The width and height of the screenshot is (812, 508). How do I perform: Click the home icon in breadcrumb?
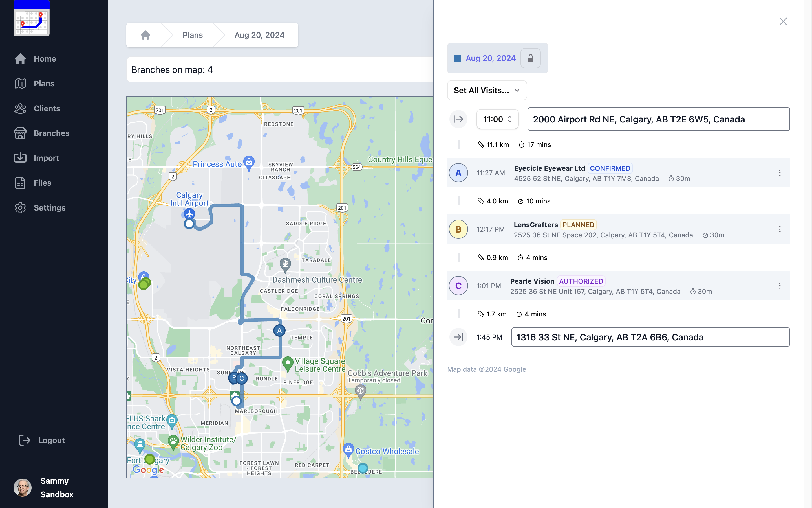tap(145, 35)
